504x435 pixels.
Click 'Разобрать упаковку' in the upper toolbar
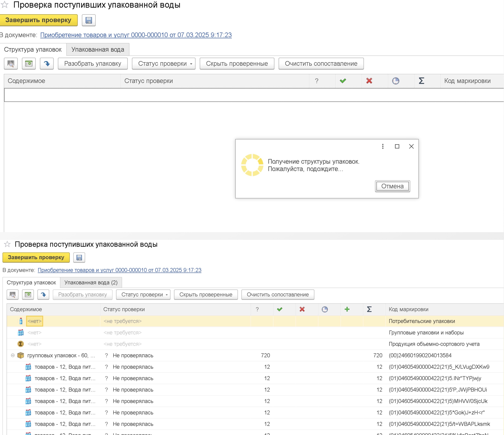pyautogui.click(x=93, y=64)
